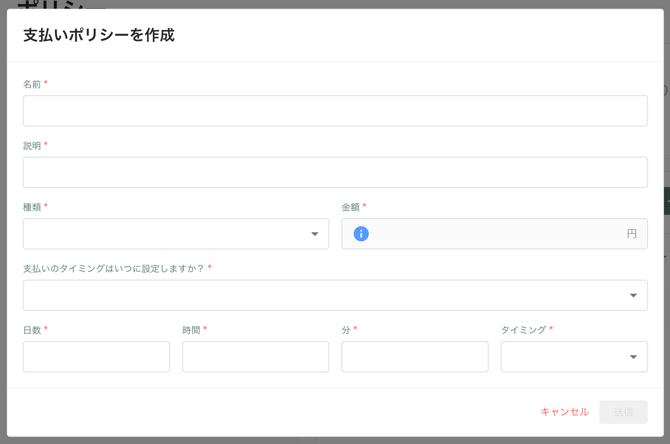Select the 金額 amount input field
The height and width of the screenshot is (444, 670).
click(495, 234)
